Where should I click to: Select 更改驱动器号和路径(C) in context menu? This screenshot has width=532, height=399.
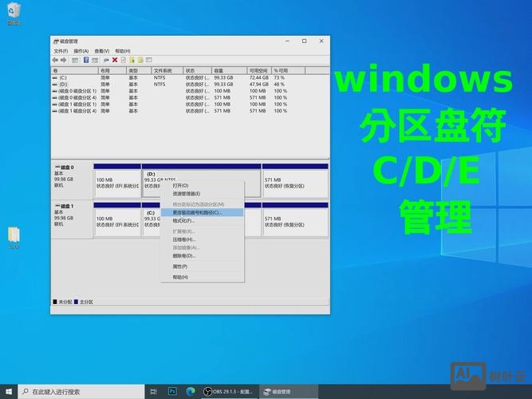[197, 212]
